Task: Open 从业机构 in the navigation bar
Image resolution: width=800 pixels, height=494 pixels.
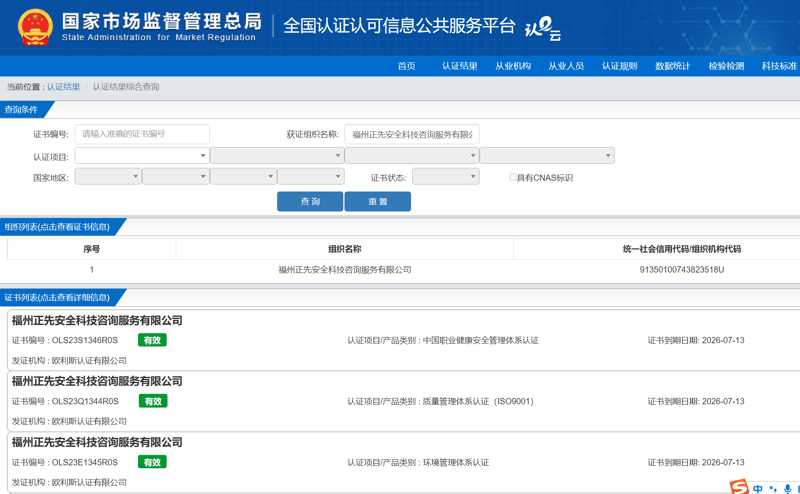Action: 513,66
